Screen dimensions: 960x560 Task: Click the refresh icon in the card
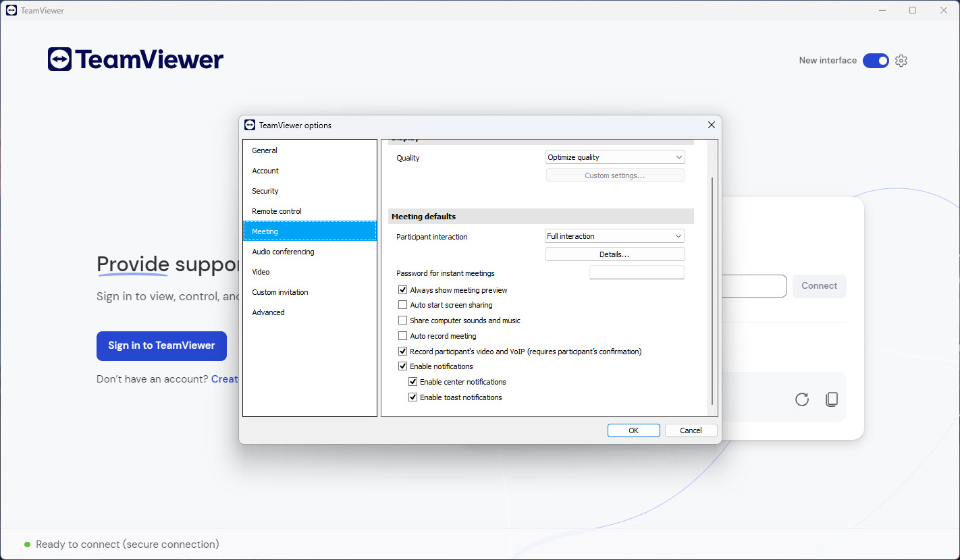click(801, 399)
